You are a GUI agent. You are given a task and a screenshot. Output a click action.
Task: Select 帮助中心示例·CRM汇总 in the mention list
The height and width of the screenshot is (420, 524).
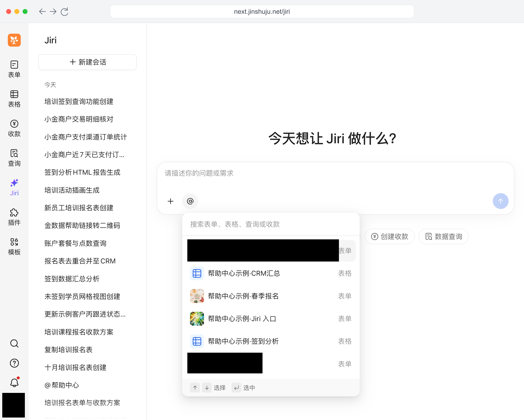271,273
